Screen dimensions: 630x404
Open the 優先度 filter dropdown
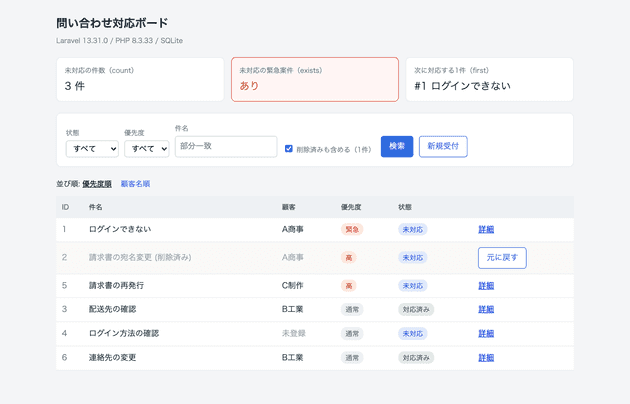[x=147, y=149]
